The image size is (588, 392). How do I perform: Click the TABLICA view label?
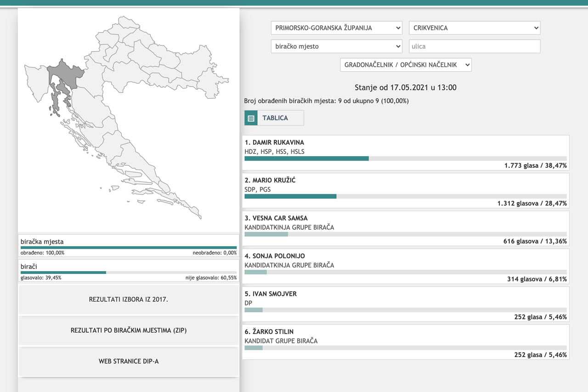click(x=275, y=118)
